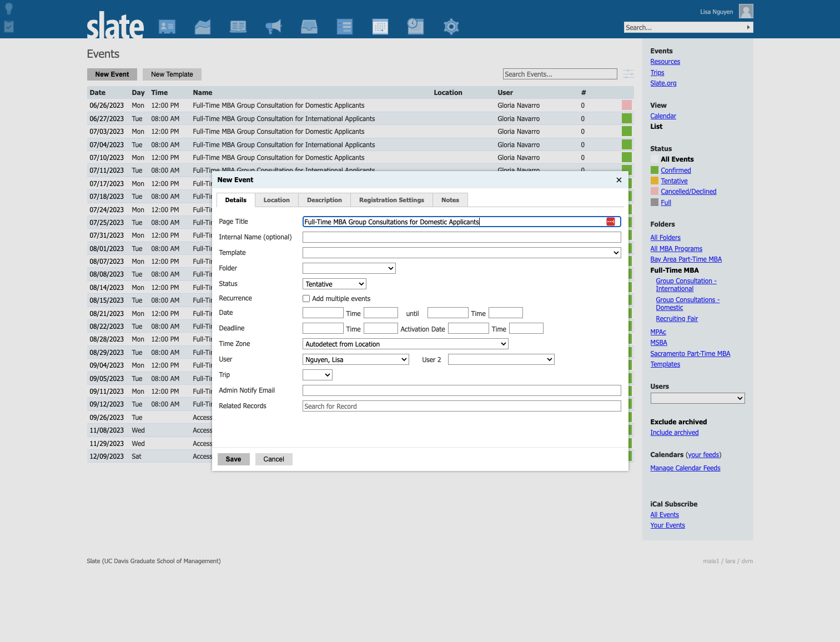Enable the Add multiple events checkbox

[306, 299]
